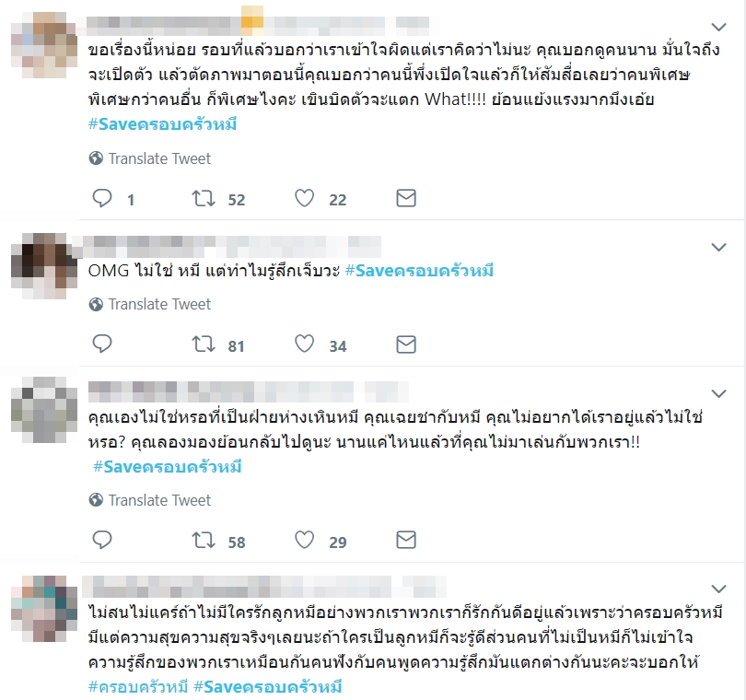746x700 pixels.
Task: Open the #ครอบครัวหมี hashtag in the last tweet
Action: [138, 687]
